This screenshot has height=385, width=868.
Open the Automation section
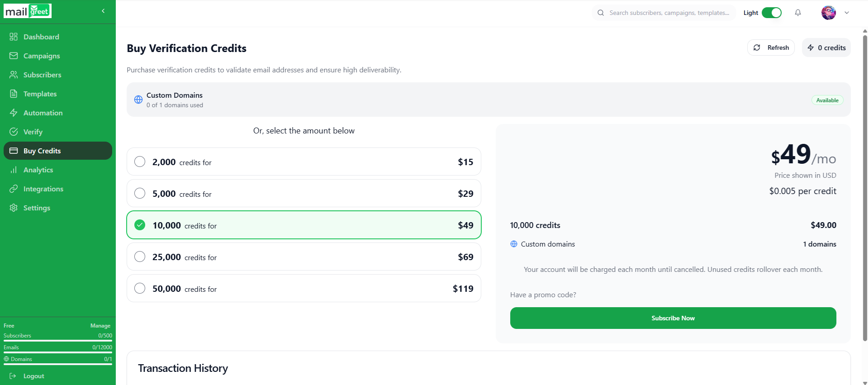43,113
